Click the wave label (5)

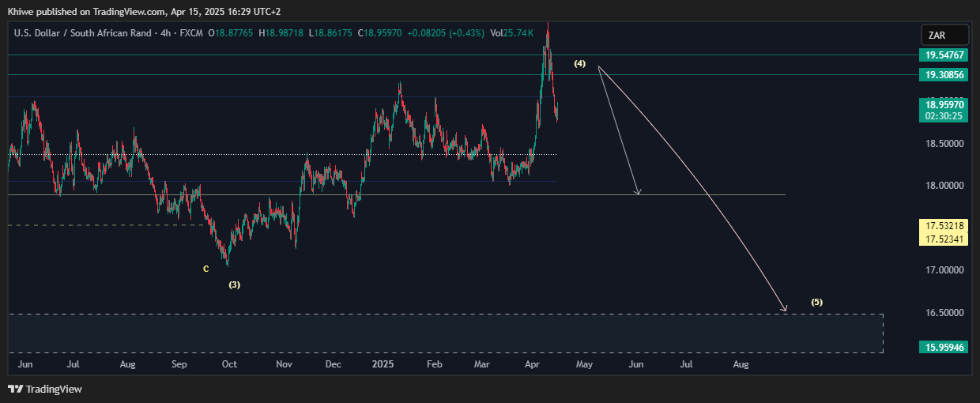tap(817, 302)
